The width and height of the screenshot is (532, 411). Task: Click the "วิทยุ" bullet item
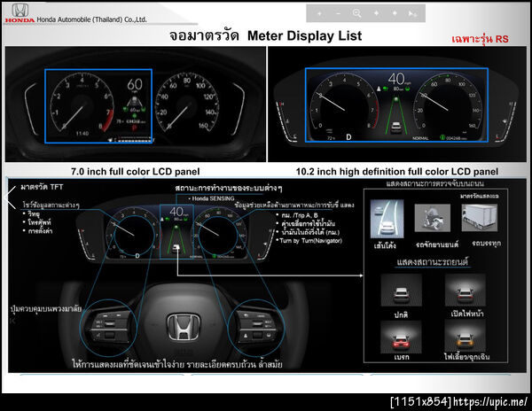34,214
